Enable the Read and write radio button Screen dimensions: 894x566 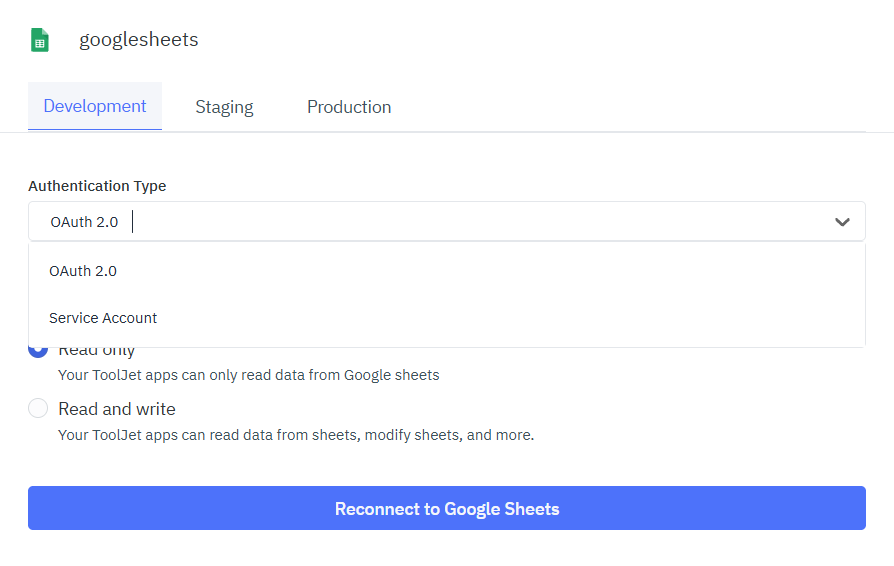tap(38, 409)
